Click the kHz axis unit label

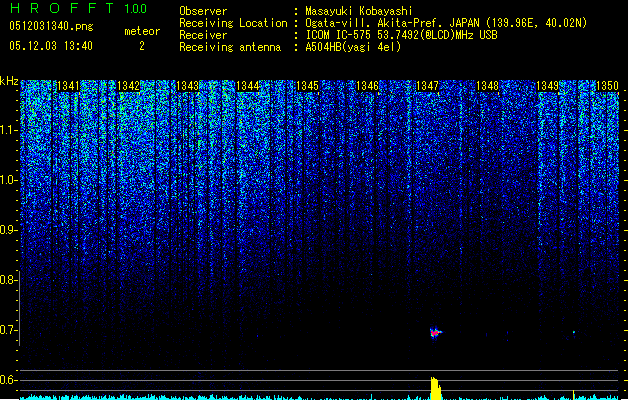[x=9, y=81]
